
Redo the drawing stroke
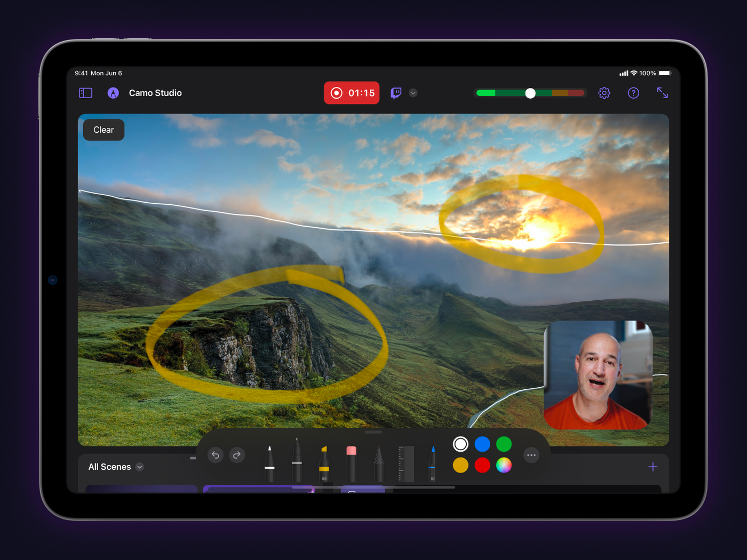[x=237, y=455]
